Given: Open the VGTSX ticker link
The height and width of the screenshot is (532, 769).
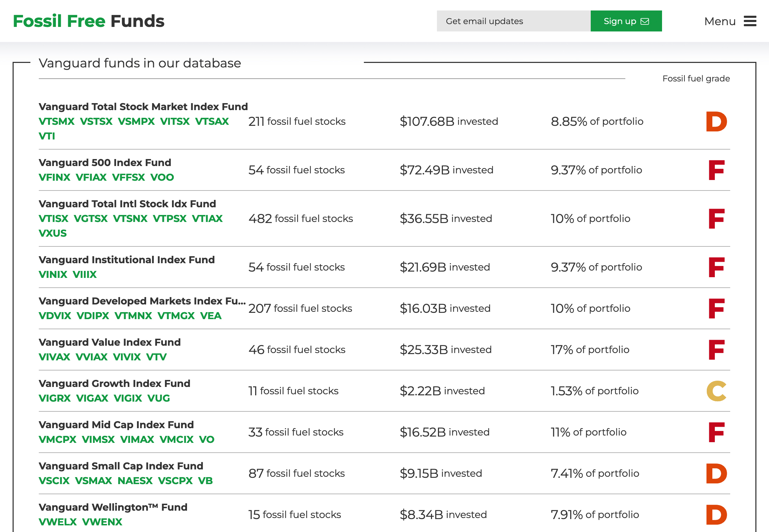Looking at the screenshot, I should (x=91, y=218).
